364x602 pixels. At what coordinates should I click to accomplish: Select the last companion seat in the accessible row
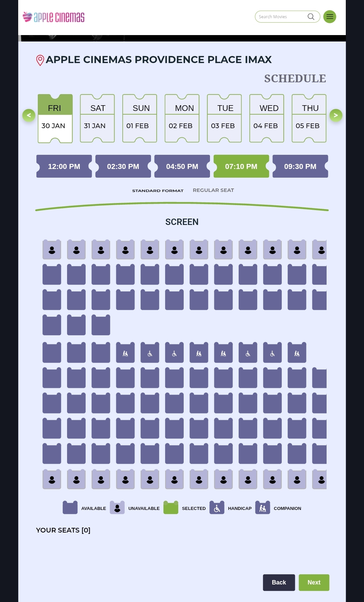pyautogui.click(x=297, y=353)
